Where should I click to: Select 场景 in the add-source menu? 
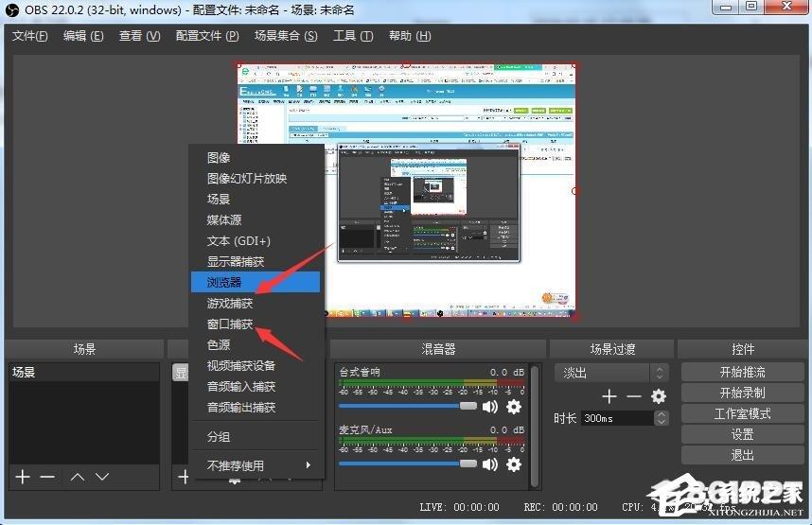[x=219, y=200]
